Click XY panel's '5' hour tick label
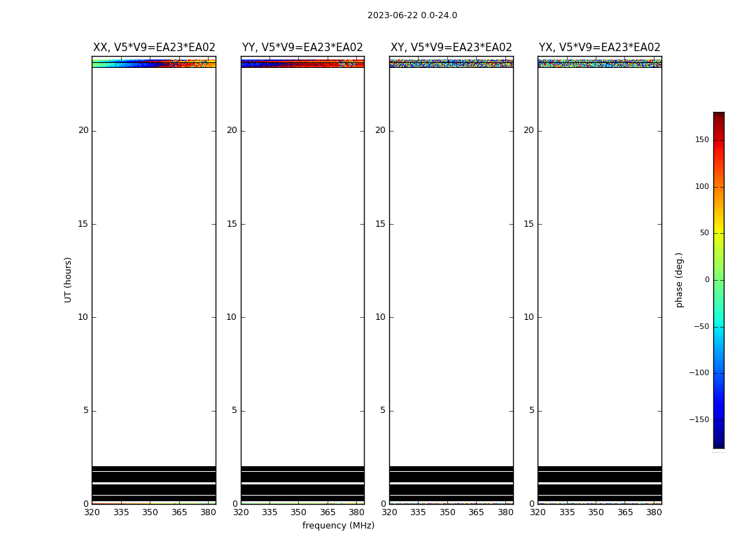 coord(383,410)
